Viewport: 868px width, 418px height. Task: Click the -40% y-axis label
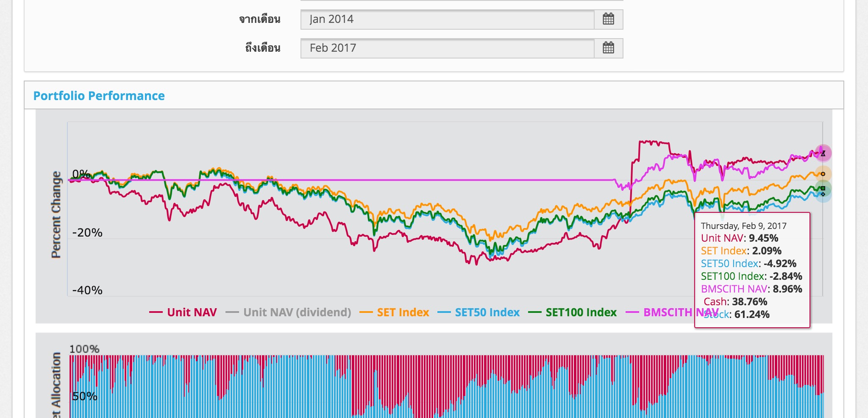[x=87, y=290]
